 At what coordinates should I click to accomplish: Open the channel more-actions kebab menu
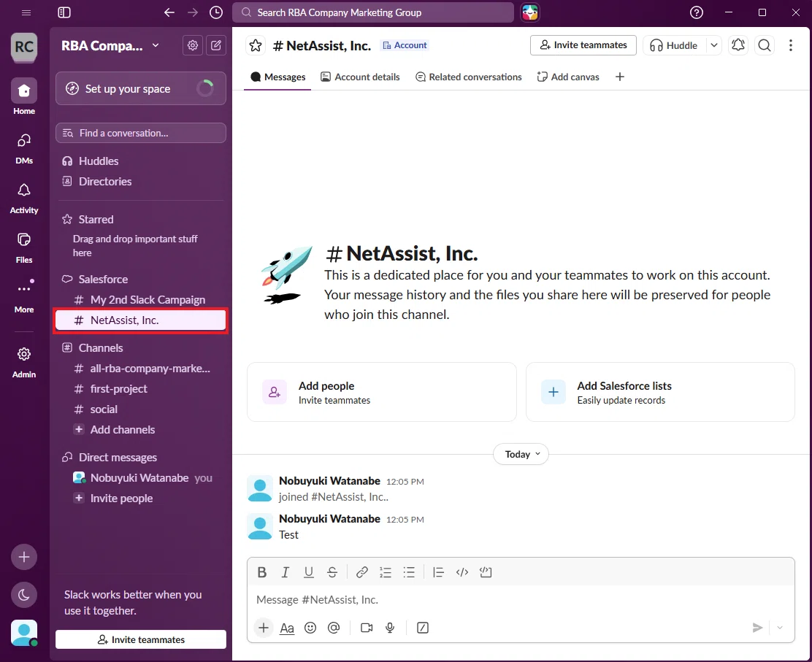(790, 45)
